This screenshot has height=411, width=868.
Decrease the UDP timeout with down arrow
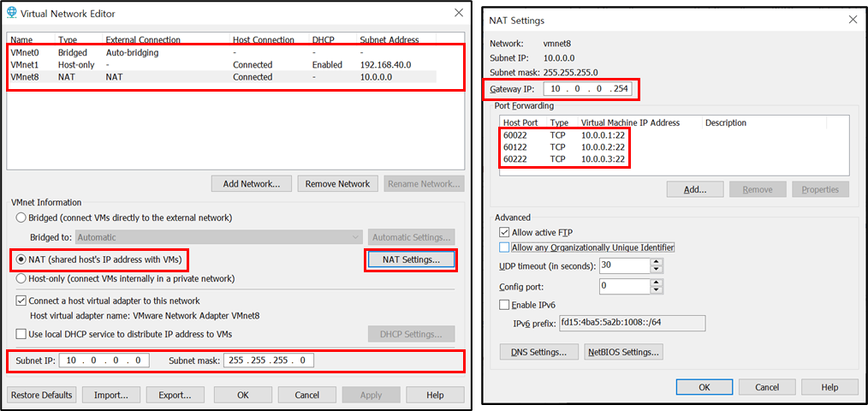coord(657,269)
